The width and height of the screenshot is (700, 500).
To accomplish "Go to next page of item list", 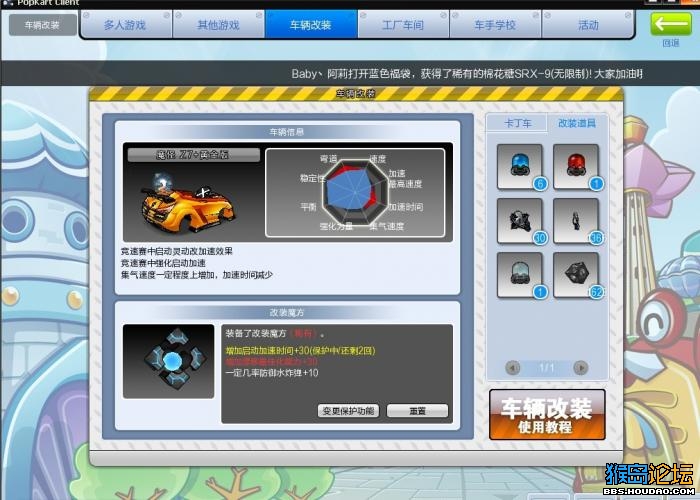I will click(580, 368).
